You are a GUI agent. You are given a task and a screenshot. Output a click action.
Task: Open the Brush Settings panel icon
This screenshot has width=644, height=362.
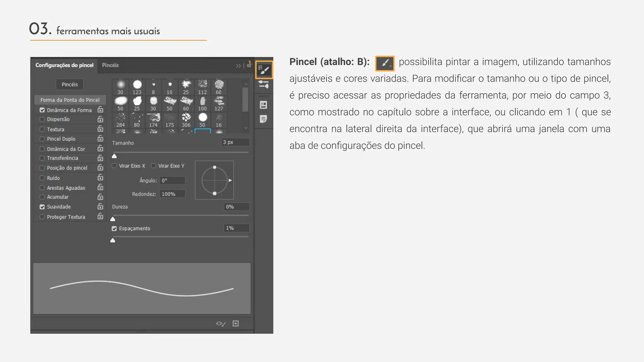tap(264, 69)
